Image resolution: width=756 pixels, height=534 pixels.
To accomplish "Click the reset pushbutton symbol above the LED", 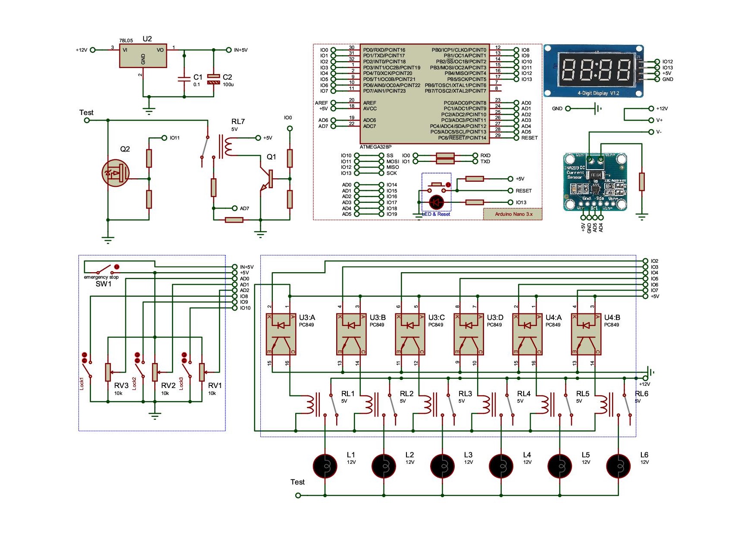I will tap(437, 187).
